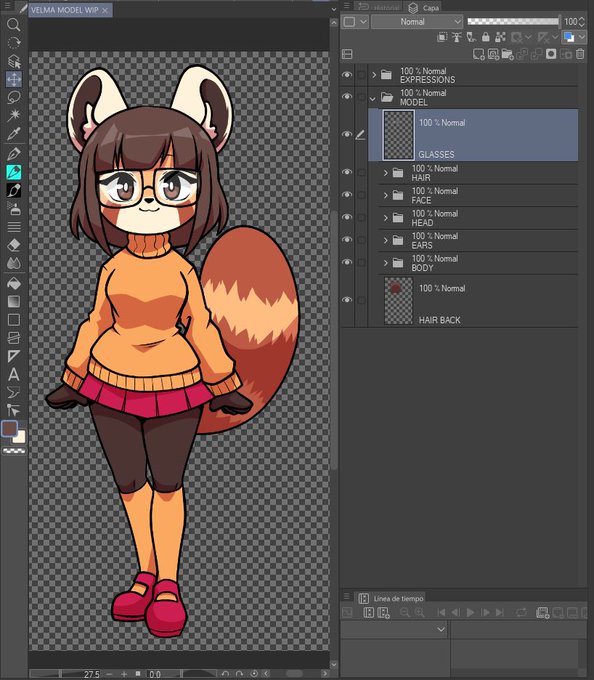Select the Figure rectangle tool
This screenshot has width=594, height=680.
pyautogui.click(x=13, y=320)
